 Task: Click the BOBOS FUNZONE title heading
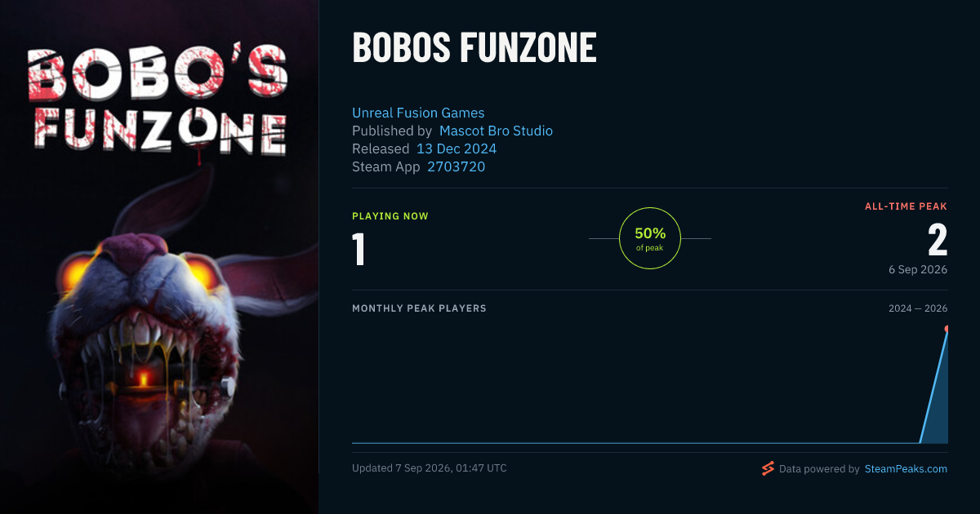tap(474, 48)
